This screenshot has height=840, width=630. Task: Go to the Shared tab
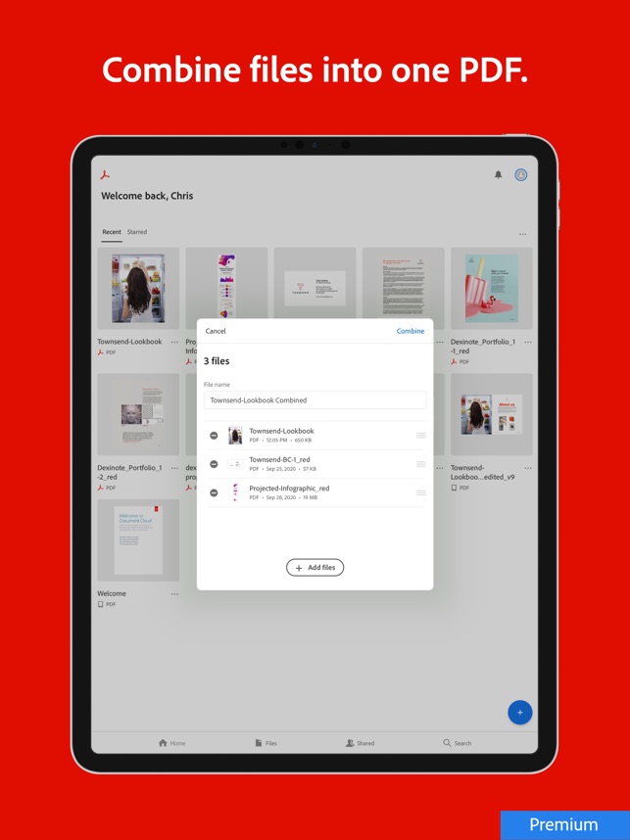(x=360, y=743)
